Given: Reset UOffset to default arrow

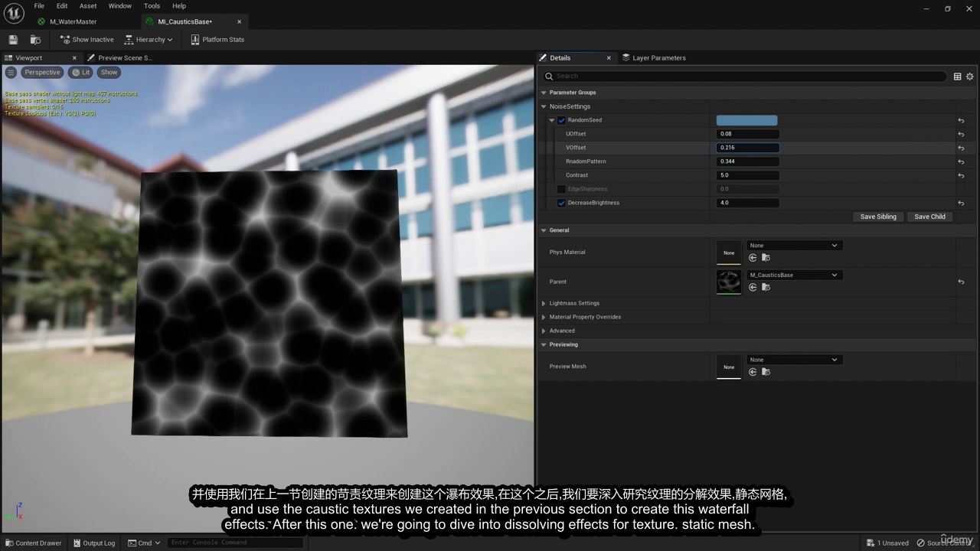Looking at the screenshot, I should [x=961, y=135].
